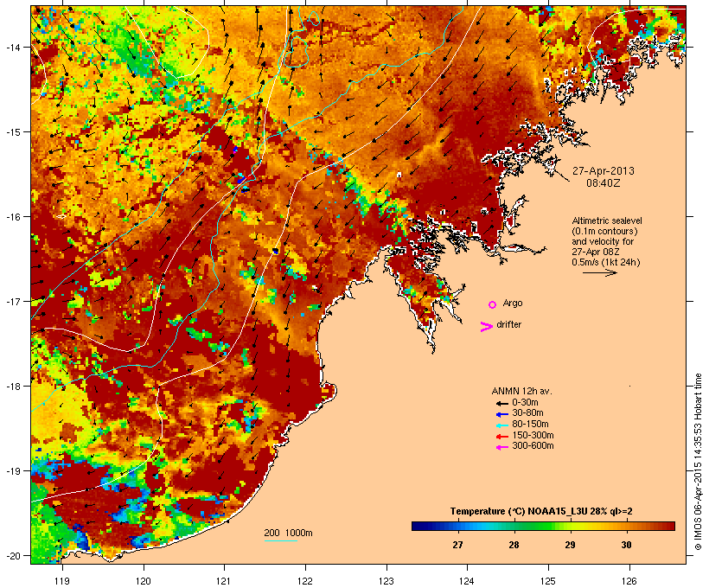Click the colorbar tick label 28

click(514, 545)
